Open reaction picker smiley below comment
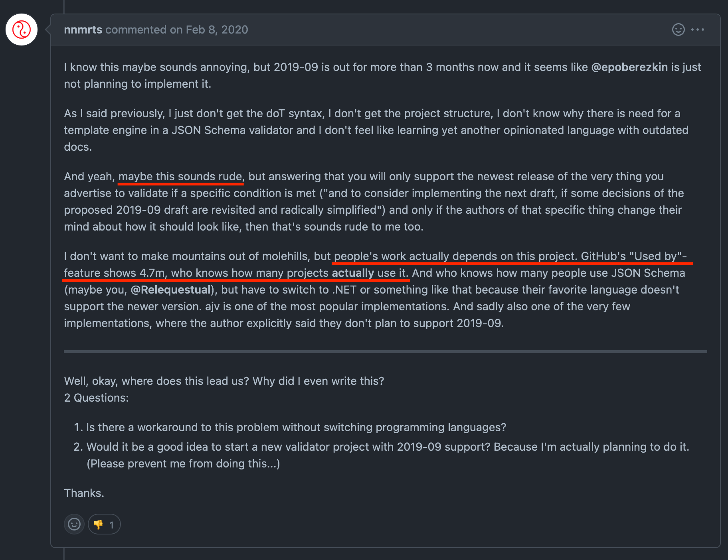The image size is (728, 560). point(74,524)
